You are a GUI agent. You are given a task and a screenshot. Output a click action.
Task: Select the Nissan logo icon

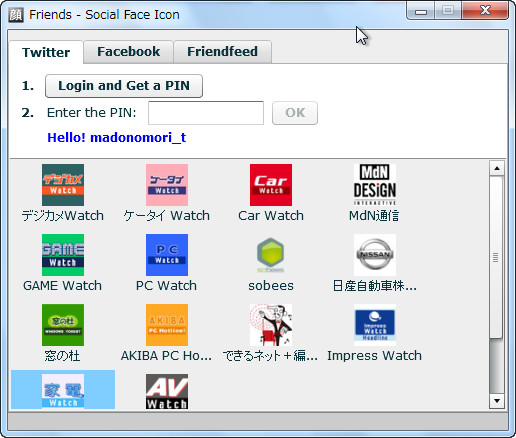click(375, 255)
